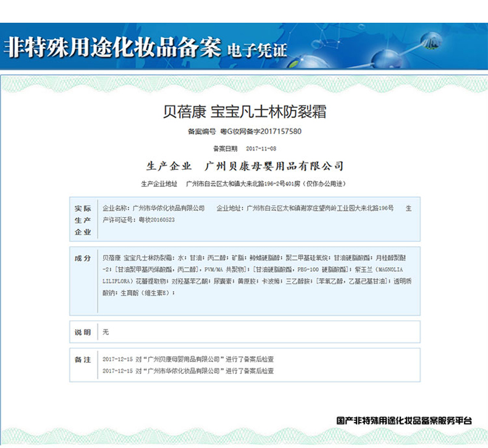The height and width of the screenshot is (448, 488).
Task: Click company name "广州贝康母婴用品有限公司" in heading
Action: pyautogui.click(x=274, y=166)
